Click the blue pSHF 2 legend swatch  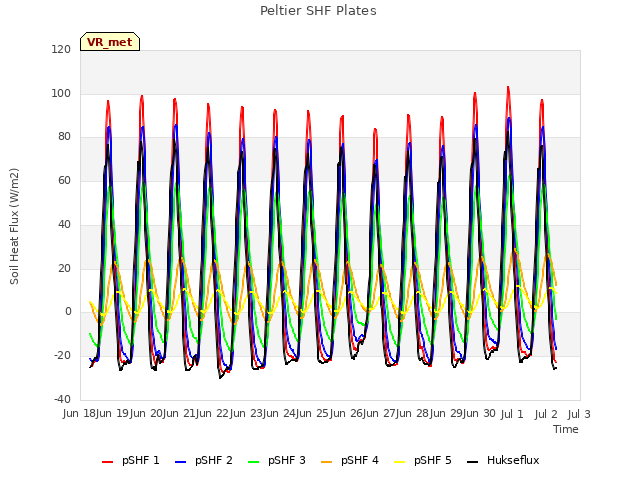click(x=180, y=462)
